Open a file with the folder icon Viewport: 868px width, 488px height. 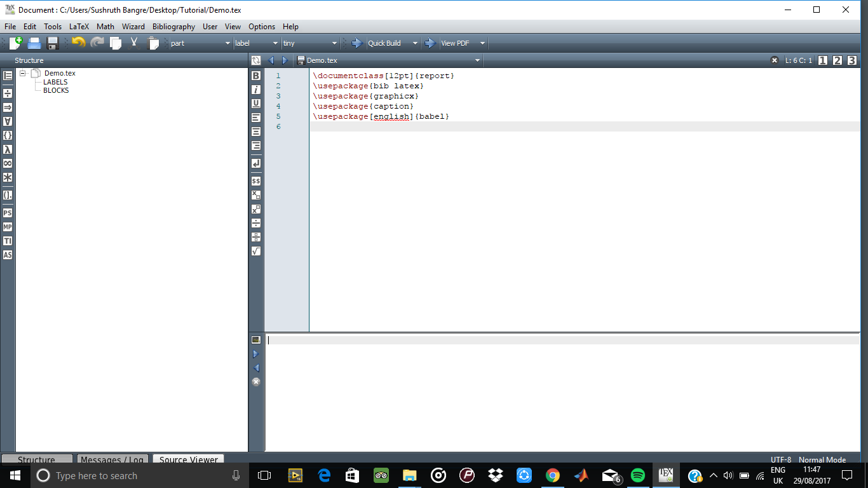pos(34,43)
